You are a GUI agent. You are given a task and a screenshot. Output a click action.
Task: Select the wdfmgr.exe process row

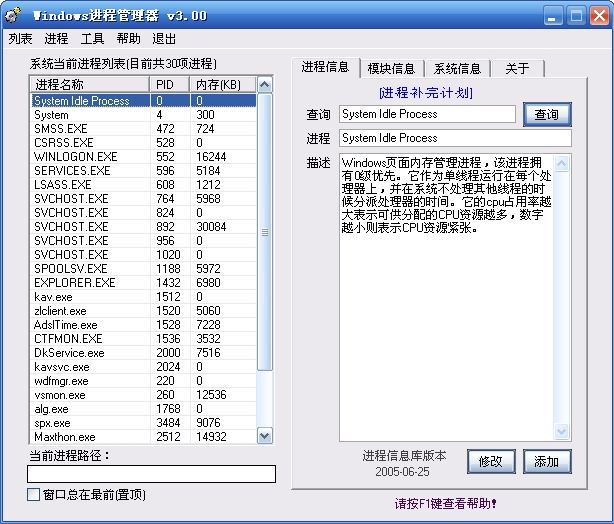(144, 381)
